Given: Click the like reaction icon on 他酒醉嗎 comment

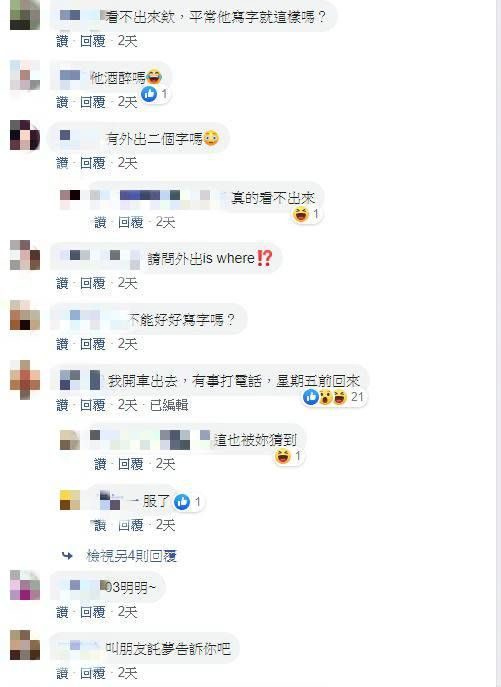Looking at the screenshot, I should click(149, 94).
